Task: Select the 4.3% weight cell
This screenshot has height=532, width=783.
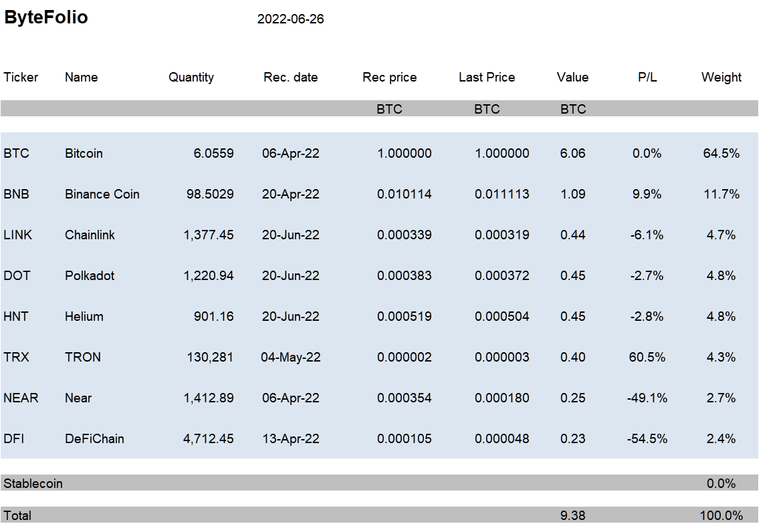Action: coord(721,358)
